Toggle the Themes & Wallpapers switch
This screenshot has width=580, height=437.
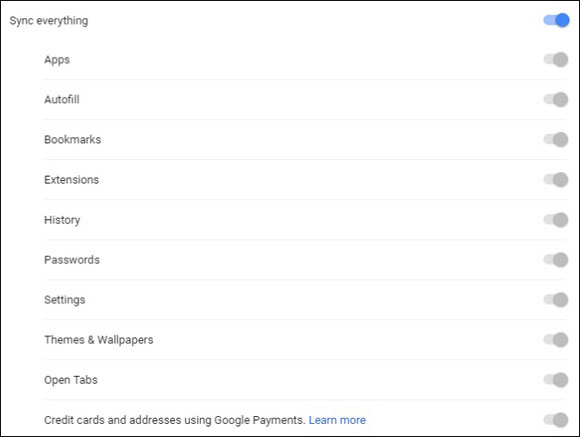click(x=556, y=340)
